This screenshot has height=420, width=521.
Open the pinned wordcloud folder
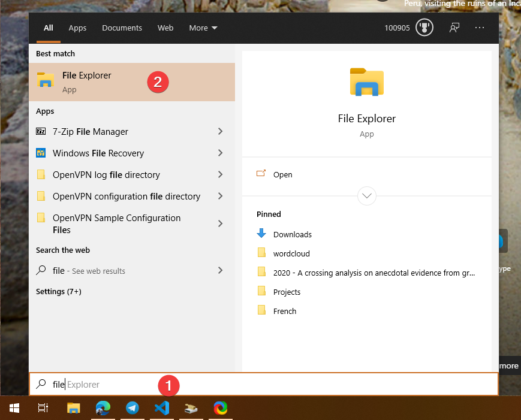point(291,253)
